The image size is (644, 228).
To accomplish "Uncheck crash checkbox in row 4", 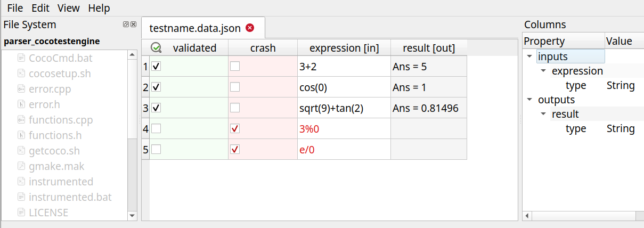I will pos(235,129).
